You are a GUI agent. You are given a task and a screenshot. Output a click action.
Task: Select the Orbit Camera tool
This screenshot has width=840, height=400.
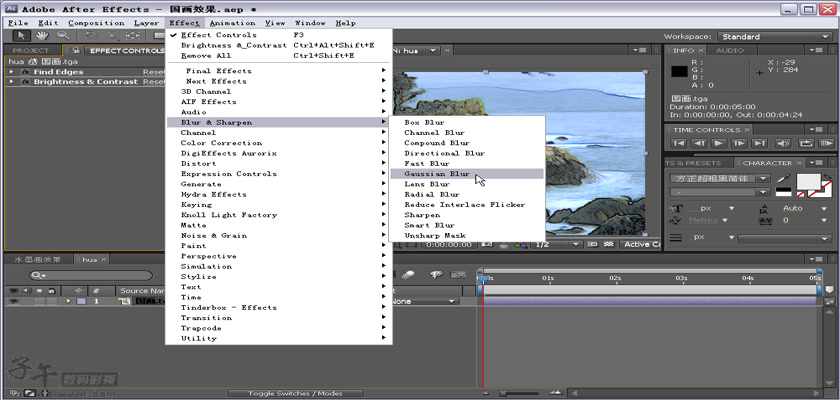tap(112, 36)
